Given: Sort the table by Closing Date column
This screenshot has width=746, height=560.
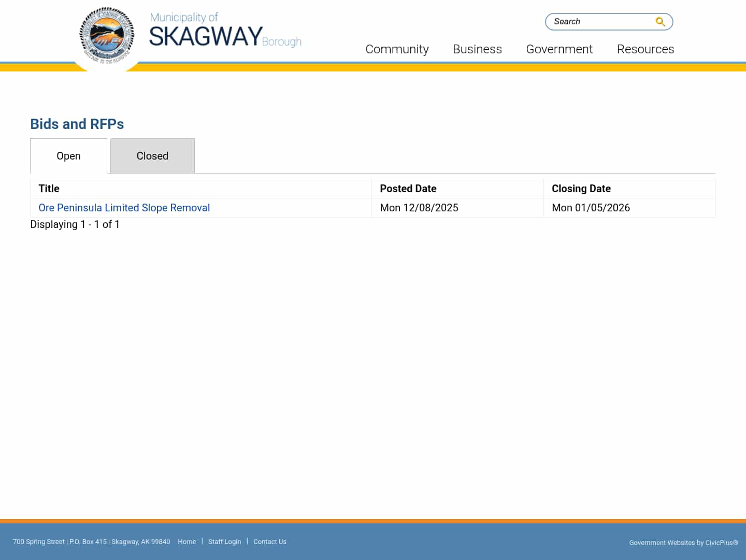Looking at the screenshot, I should coord(581,189).
